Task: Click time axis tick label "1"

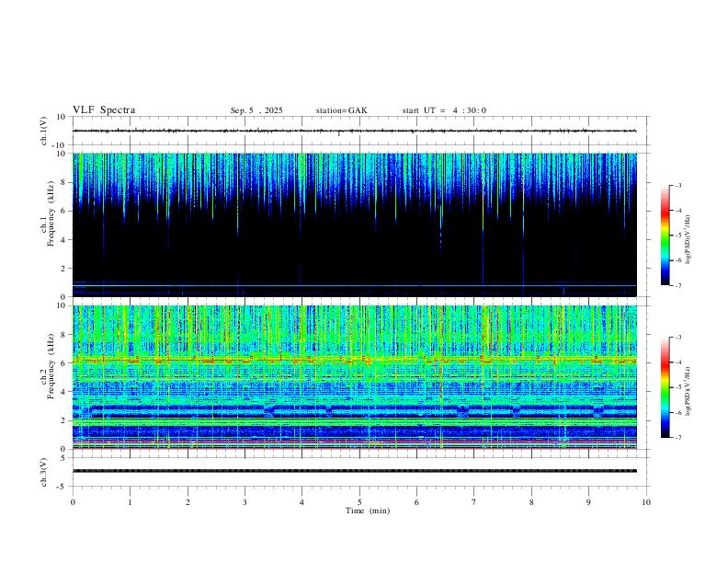Action: click(x=130, y=502)
